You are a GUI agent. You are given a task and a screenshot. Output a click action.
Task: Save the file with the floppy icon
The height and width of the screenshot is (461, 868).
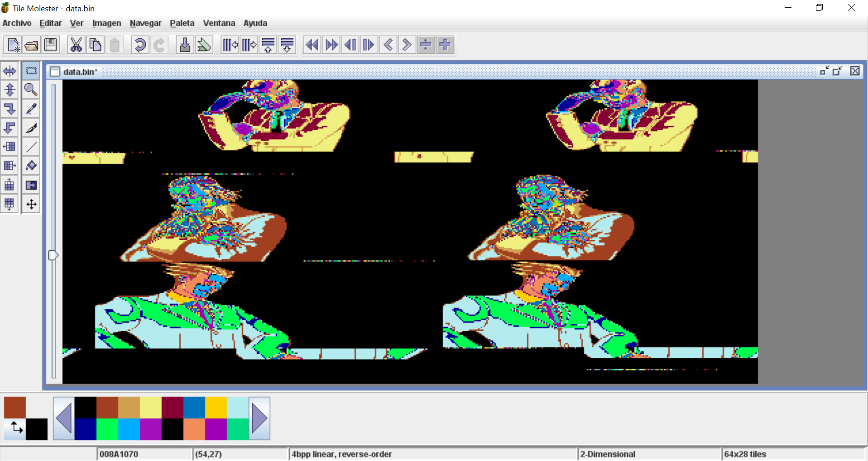51,45
